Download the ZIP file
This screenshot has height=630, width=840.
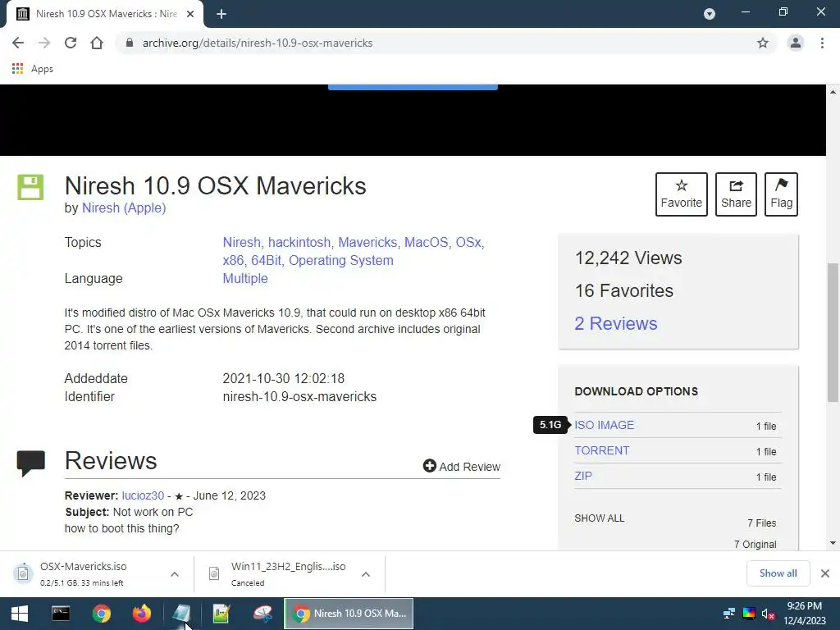pyautogui.click(x=583, y=476)
